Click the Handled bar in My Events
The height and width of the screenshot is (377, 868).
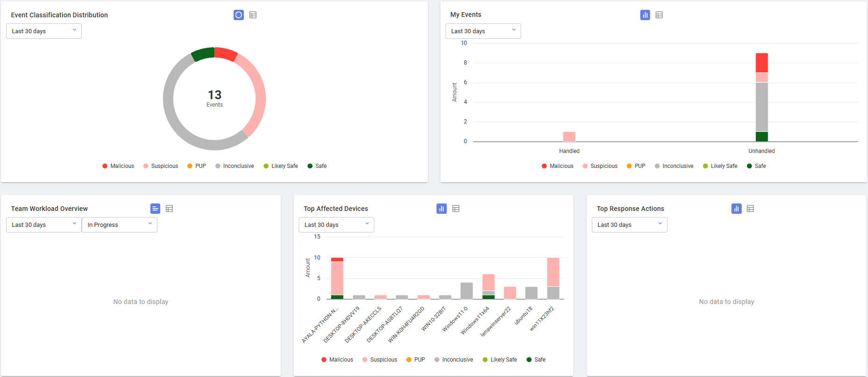click(569, 137)
